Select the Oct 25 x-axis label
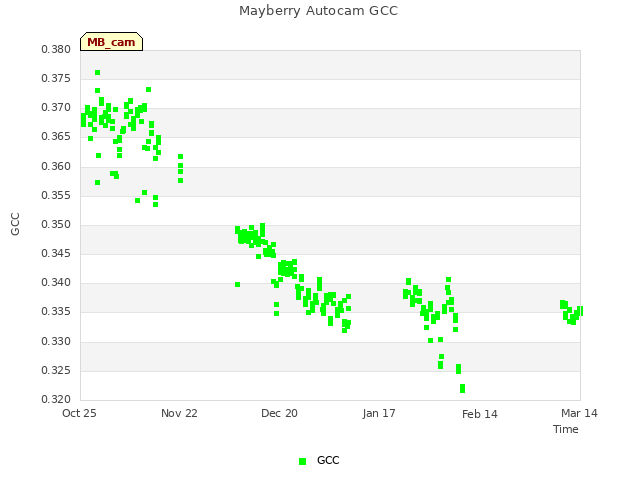 (x=79, y=413)
